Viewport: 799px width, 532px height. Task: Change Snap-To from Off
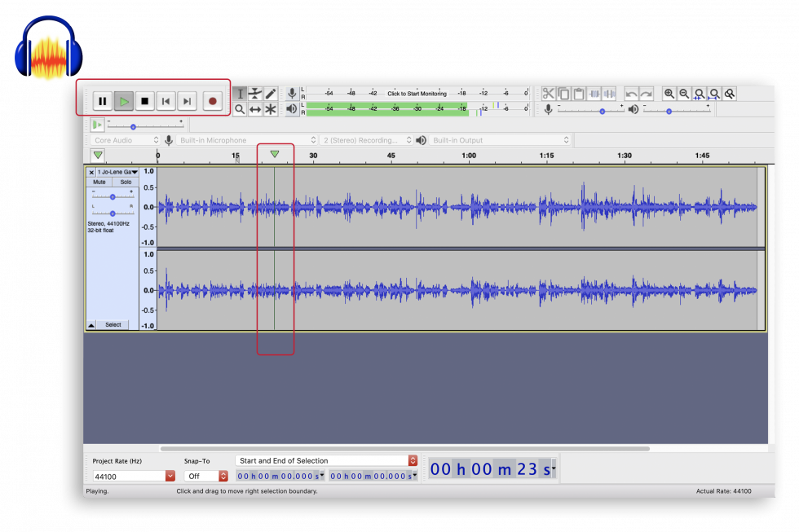[203, 477]
